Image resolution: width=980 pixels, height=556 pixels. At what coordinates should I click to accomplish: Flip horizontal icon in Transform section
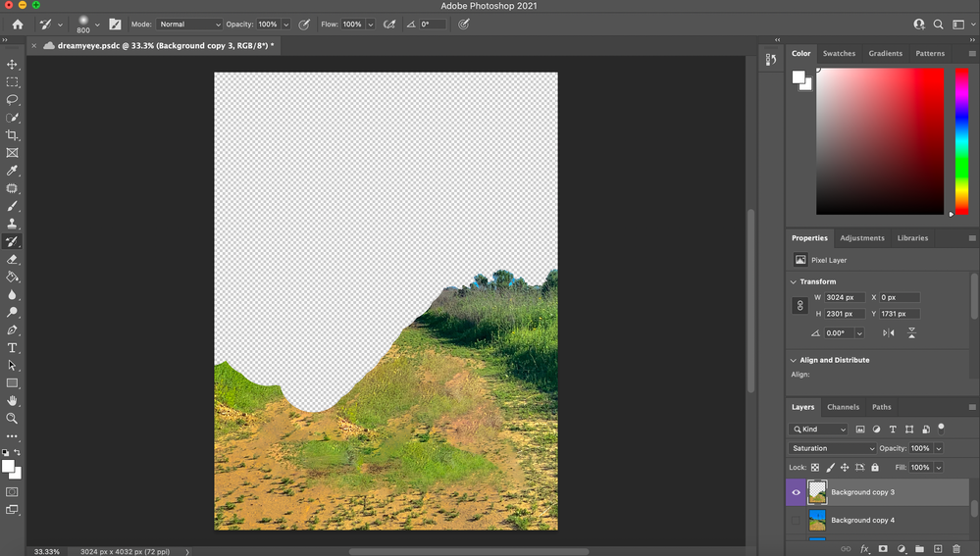coord(889,333)
